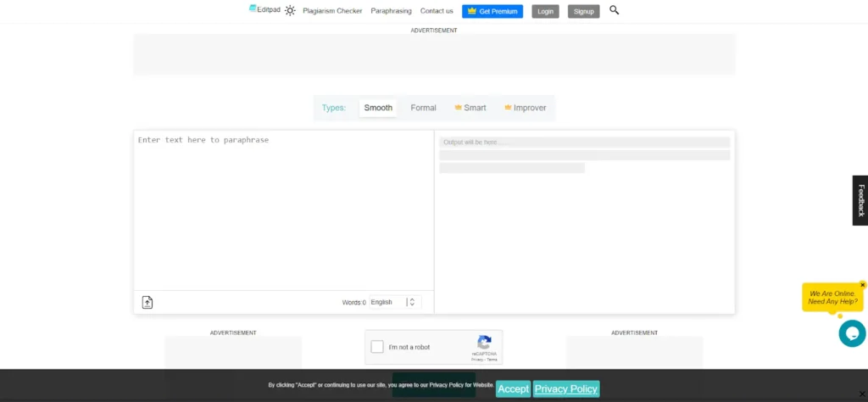Click the crown icon beside Smart
The width and height of the screenshot is (868, 402).
click(458, 108)
